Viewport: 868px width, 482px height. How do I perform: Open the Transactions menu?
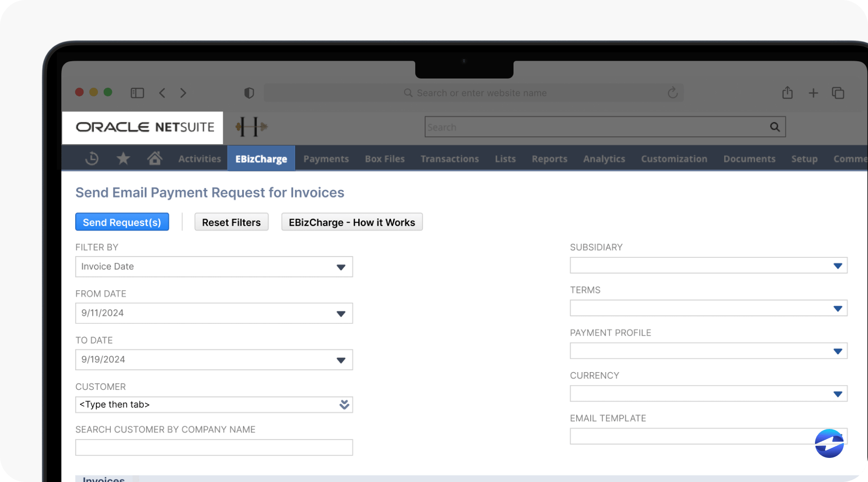pos(449,159)
